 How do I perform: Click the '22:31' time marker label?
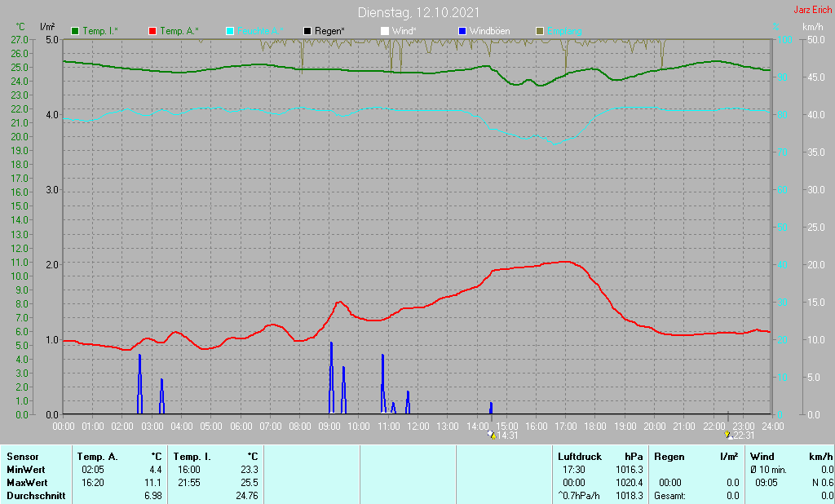coord(744,435)
